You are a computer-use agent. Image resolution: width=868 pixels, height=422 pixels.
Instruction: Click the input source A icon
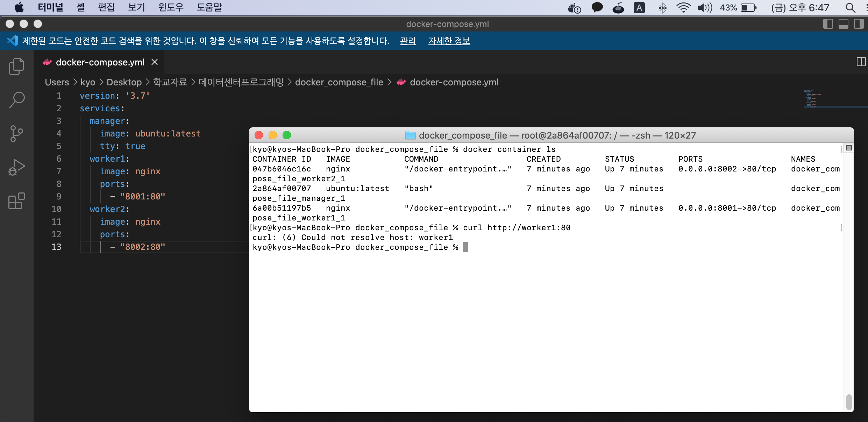pos(639,7)
